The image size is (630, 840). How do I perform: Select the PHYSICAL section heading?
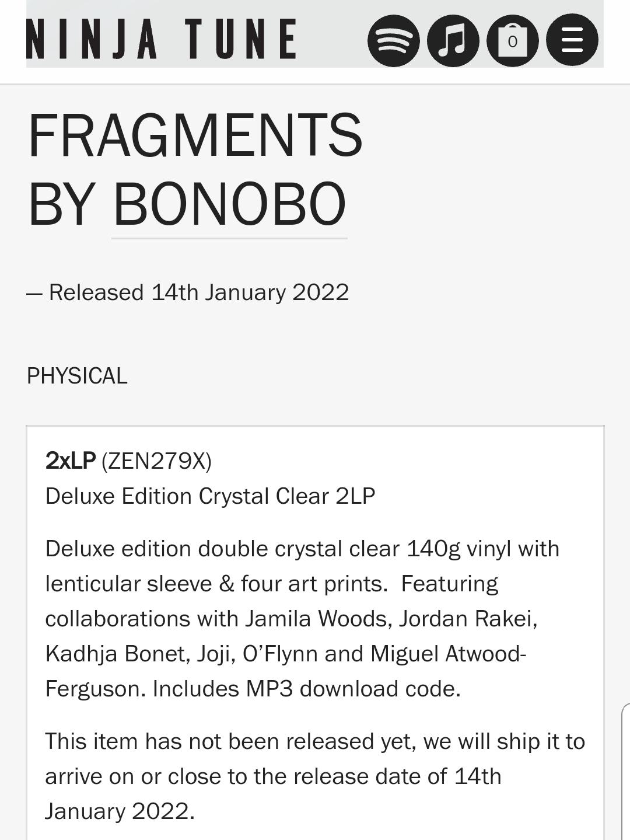[x=78, y=376]
